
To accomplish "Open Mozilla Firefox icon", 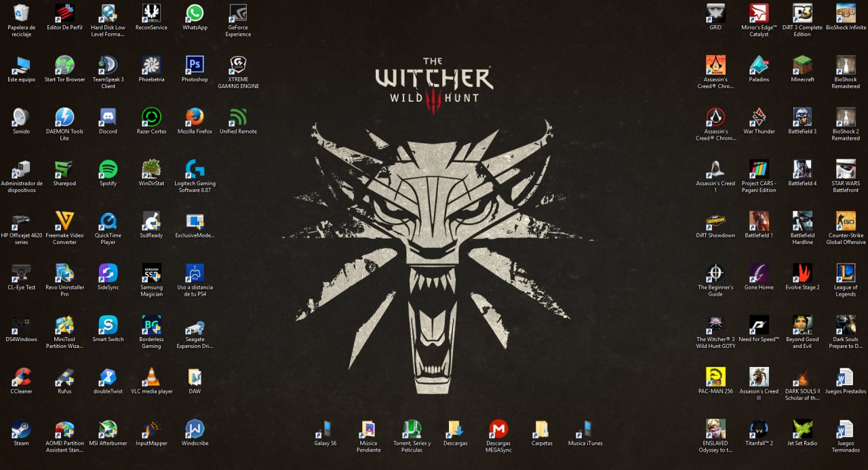I will click(x=195, y=117).
